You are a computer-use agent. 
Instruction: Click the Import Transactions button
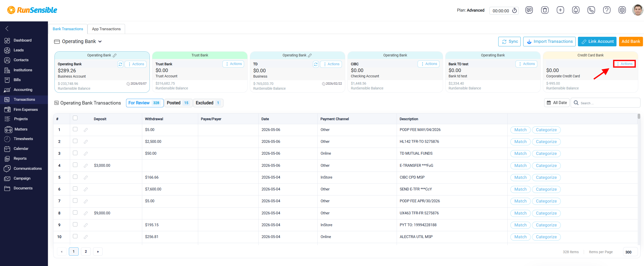[549, 42]
